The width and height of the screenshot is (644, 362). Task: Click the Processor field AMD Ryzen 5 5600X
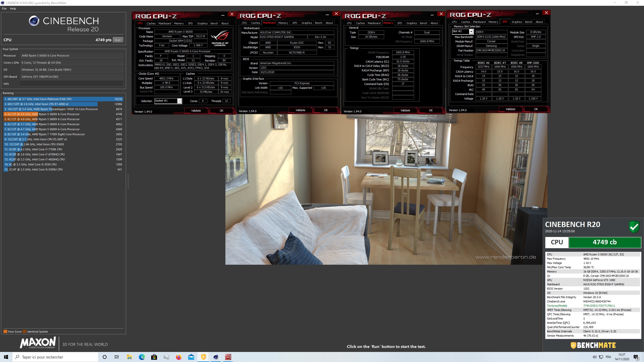(x=72, y=56)
